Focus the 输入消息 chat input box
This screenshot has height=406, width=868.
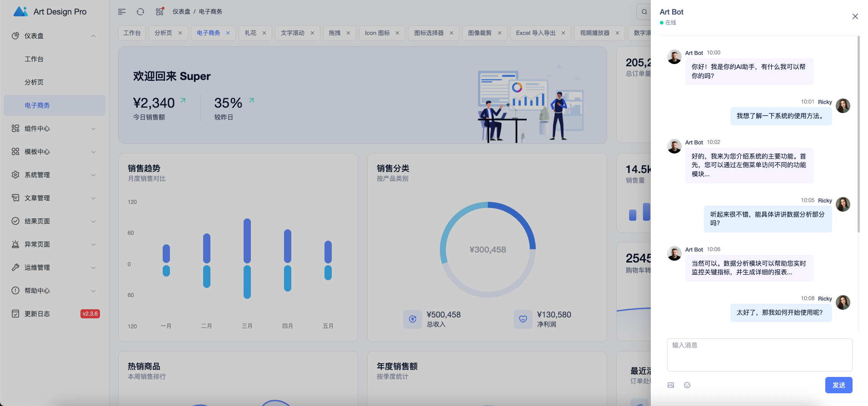click(x=760, y=355)
